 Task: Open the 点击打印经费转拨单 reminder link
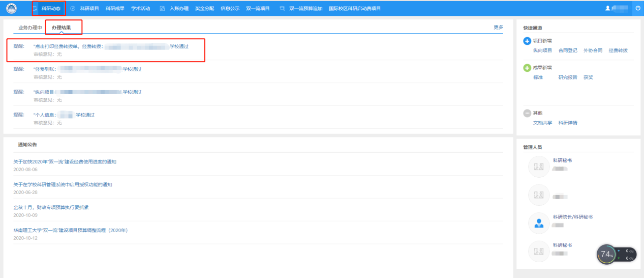[111, 46]
